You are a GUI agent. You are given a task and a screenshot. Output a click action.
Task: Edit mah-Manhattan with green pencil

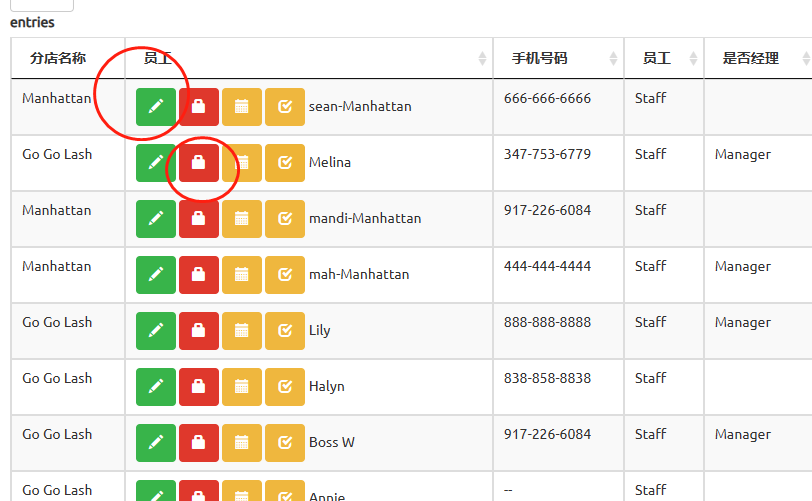(156, 275)
